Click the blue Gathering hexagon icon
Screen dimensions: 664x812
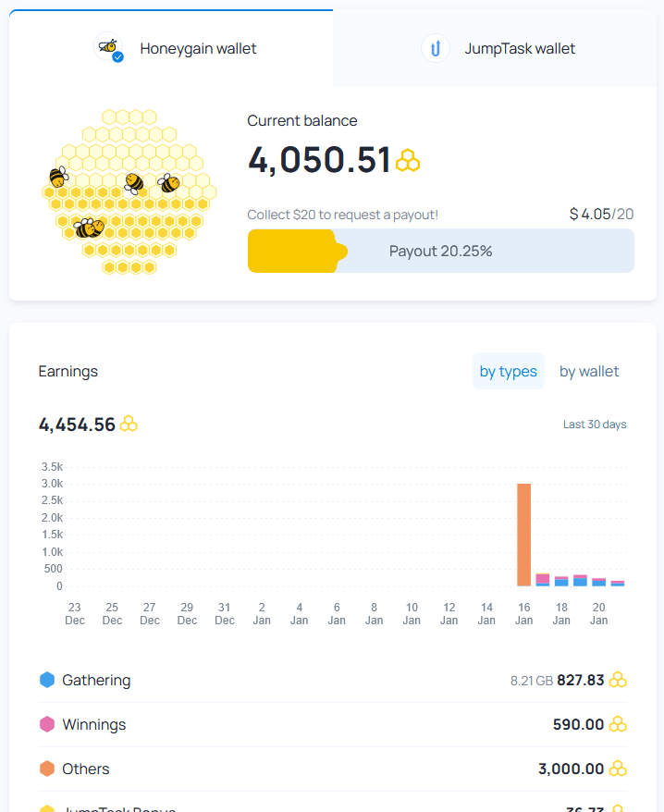pos(47,680)
